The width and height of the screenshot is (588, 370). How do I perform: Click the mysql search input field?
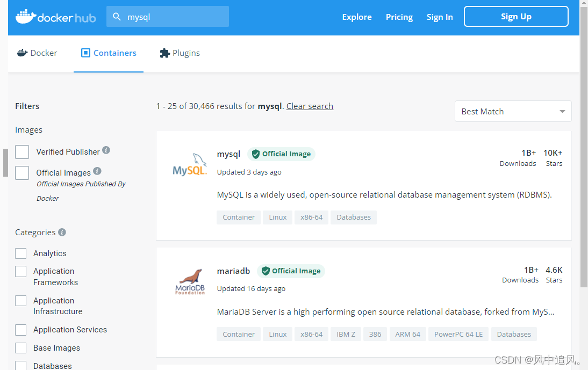[168, 17]
